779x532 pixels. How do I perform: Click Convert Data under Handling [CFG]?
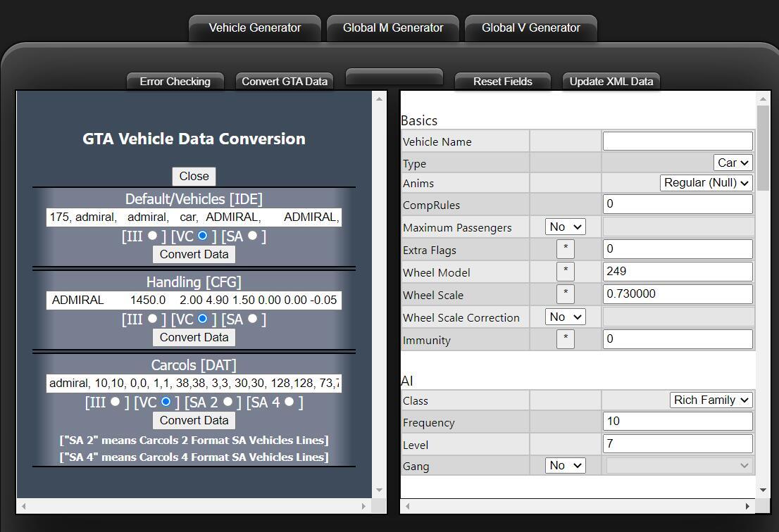[194, 337]
